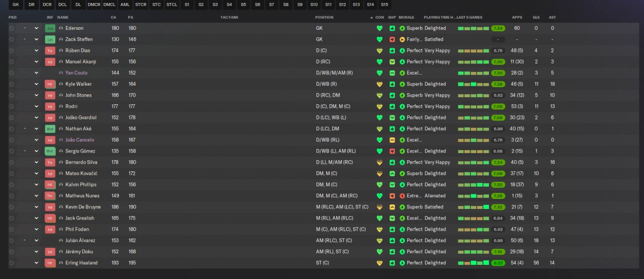Select the GK position slot button
The image size is (644, 279).
pyautogui.click(x=16, y=5)
